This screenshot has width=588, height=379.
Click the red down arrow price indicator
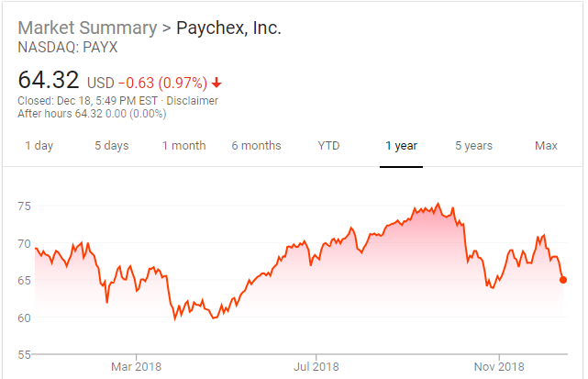point(216,83)
